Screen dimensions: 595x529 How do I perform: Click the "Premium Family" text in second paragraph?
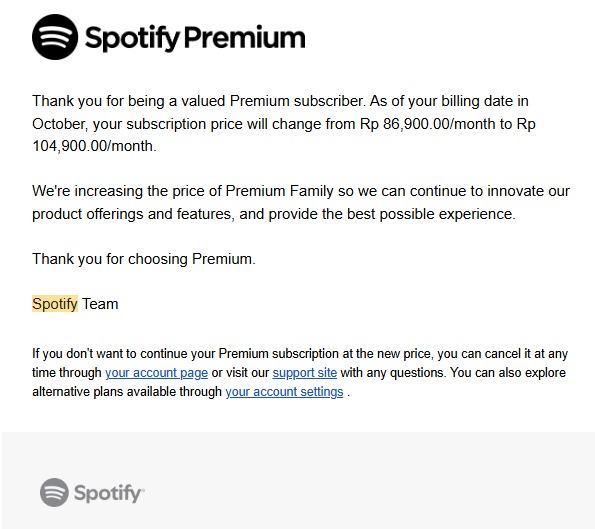coord(280,191)
